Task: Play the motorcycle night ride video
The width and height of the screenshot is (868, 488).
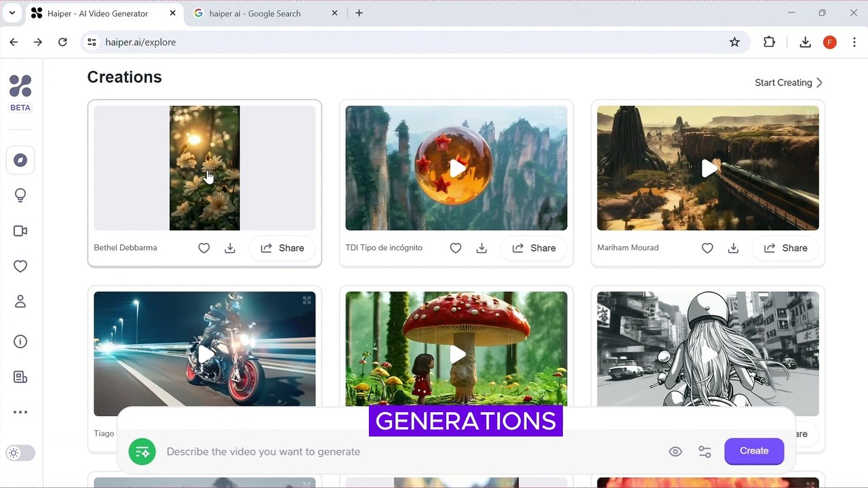Action: (205, 354)
